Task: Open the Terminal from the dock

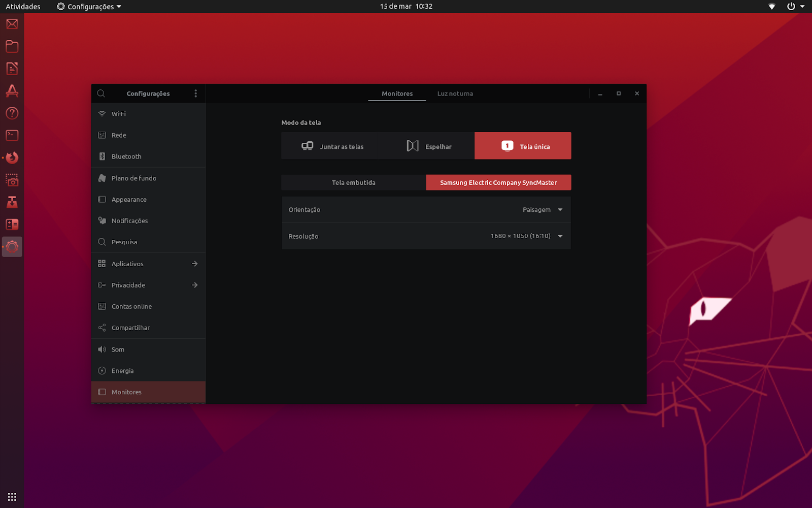Action: [12, 135]
